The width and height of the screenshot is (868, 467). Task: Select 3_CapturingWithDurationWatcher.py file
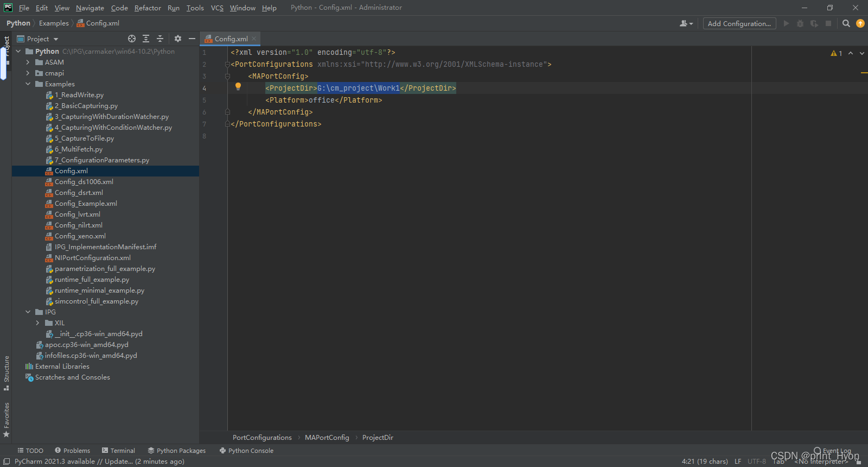coord(112,116)
